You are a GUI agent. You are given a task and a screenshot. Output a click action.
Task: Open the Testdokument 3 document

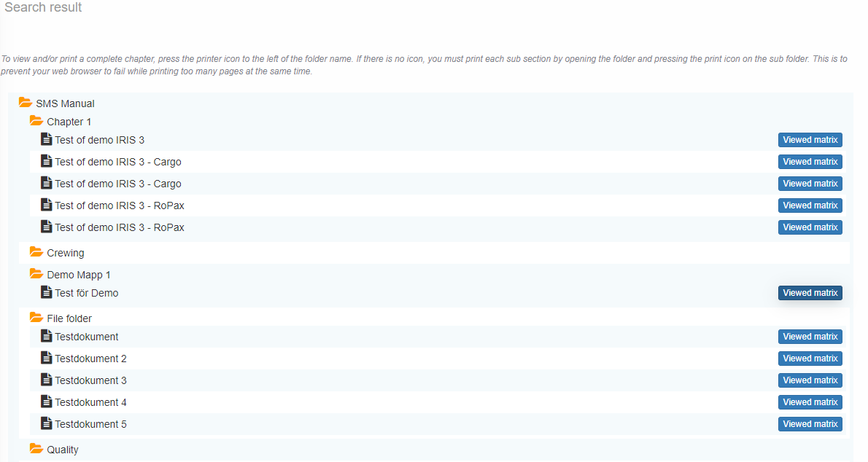pyautogui.click(x=90, y=380)
